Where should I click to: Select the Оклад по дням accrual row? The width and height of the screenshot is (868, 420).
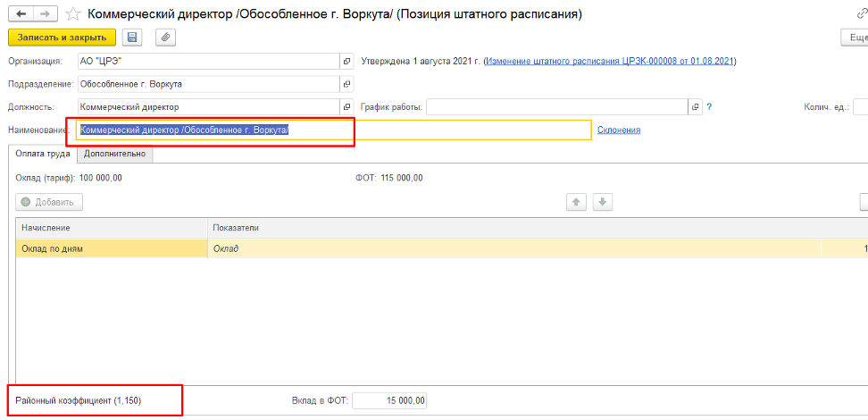[442, 248]
